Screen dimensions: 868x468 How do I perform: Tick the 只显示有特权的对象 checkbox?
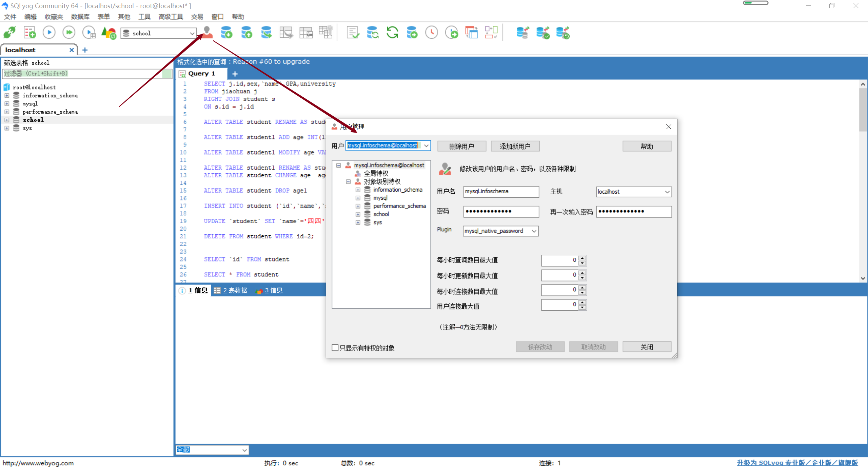pos(335,348)
